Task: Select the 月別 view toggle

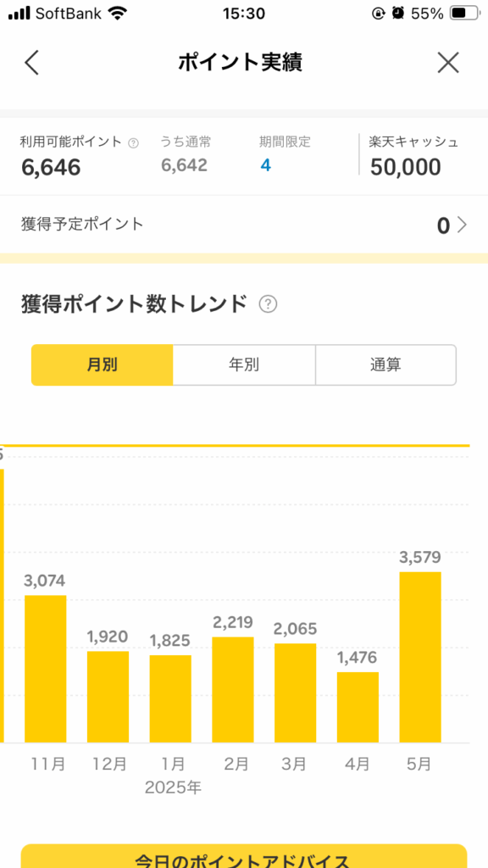Action: click(x=103, y=364)
